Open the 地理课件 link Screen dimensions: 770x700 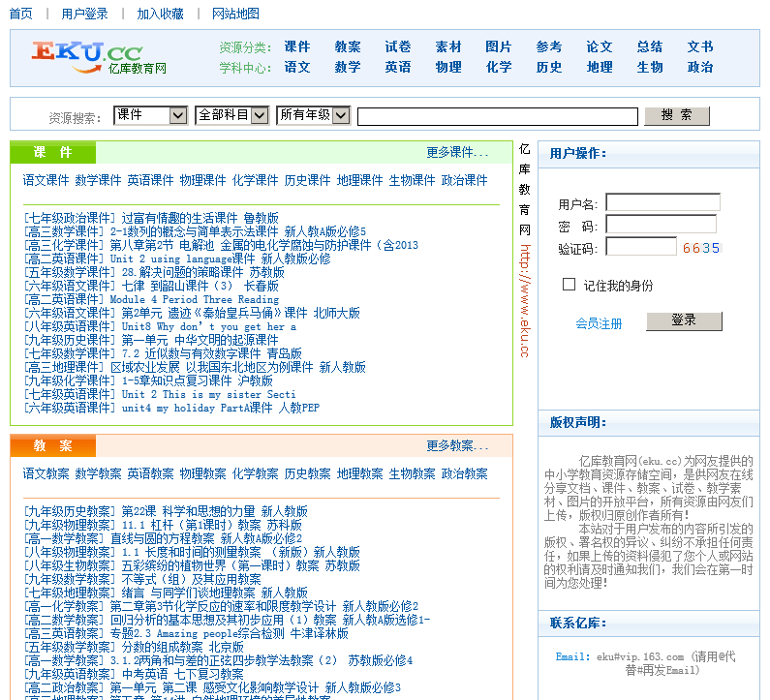click(360, 180)
